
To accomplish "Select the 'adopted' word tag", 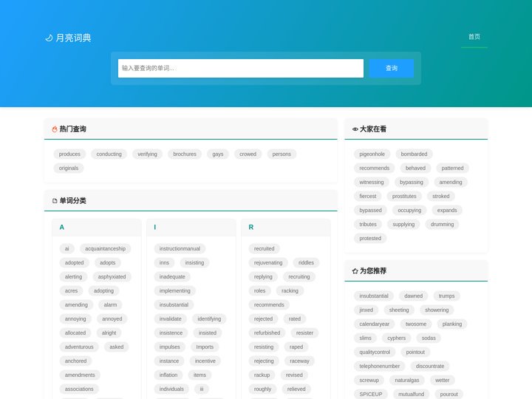I will pyautogui.click(x=74, y=262).
